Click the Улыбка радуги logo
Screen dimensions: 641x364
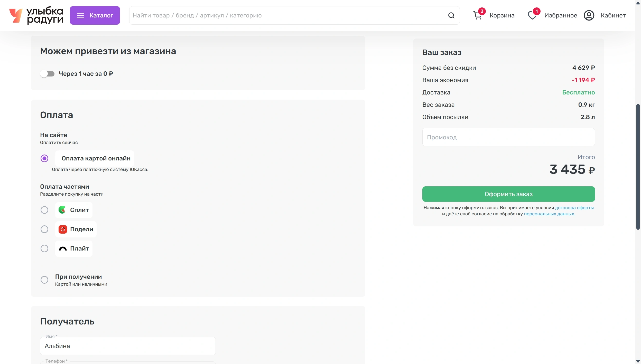pyautogui.click(x=36, y=15)
